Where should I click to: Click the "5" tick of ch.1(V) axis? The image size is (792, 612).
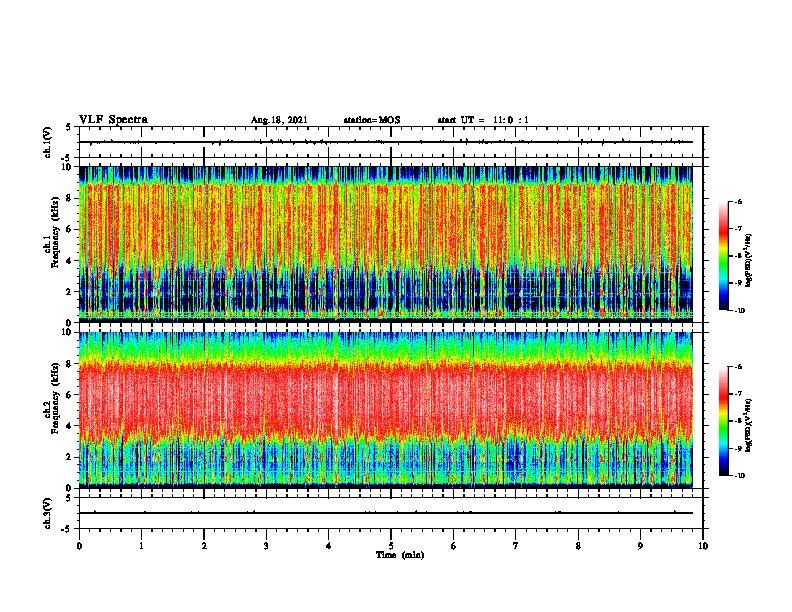(70, 127)
